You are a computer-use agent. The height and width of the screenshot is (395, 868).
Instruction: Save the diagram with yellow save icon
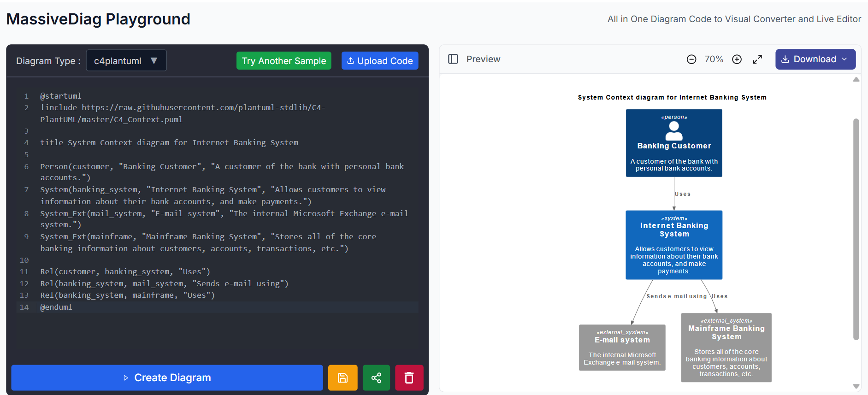[342, 378]
